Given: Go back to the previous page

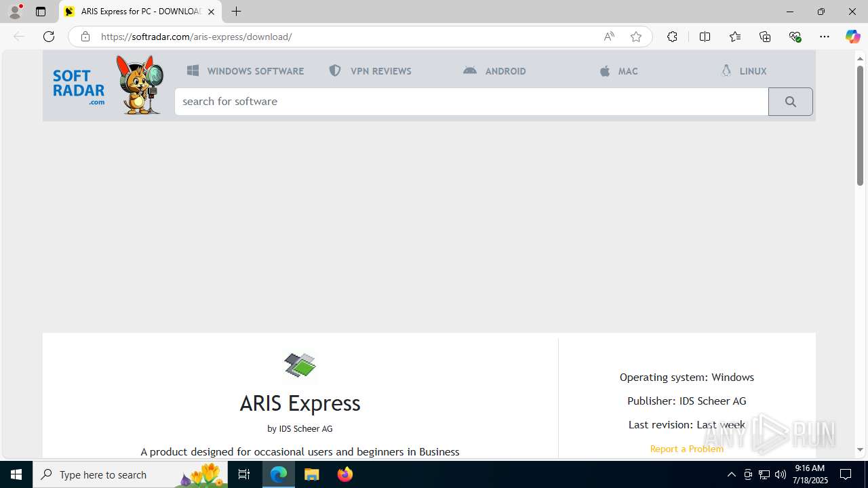Looking at the screenshot, I should coord(19,37).
